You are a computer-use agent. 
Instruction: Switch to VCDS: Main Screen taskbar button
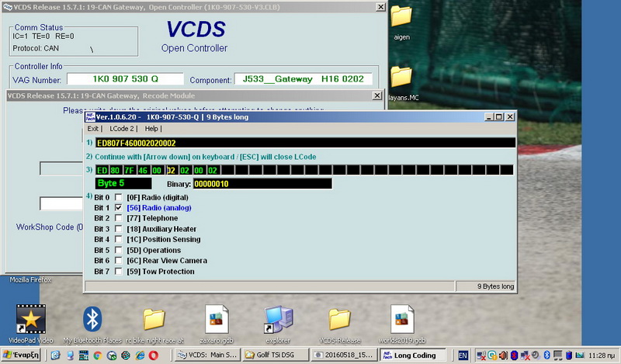pyautogui.click(x=207, y=355)
